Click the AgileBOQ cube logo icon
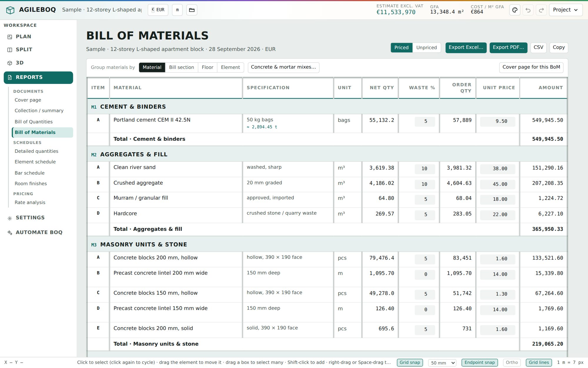 (x=10, y=10)
